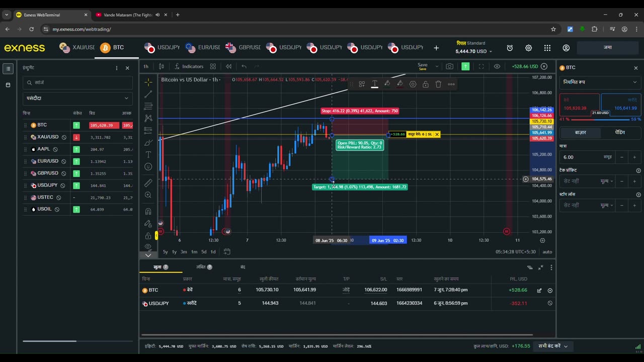Screen dimensions: 644x362
Task: Change the 1h timeframe selector
Action: (x=146, y=66)
